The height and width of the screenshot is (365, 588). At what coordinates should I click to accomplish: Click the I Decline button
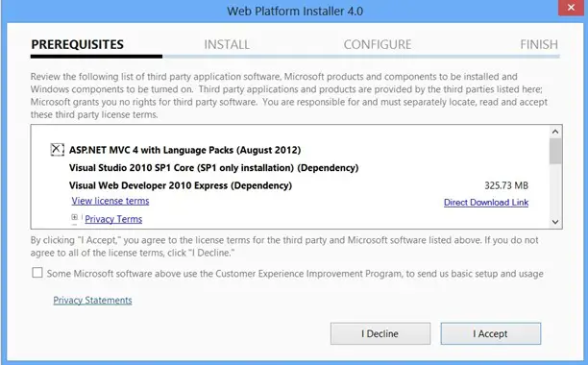click(380, 333)
